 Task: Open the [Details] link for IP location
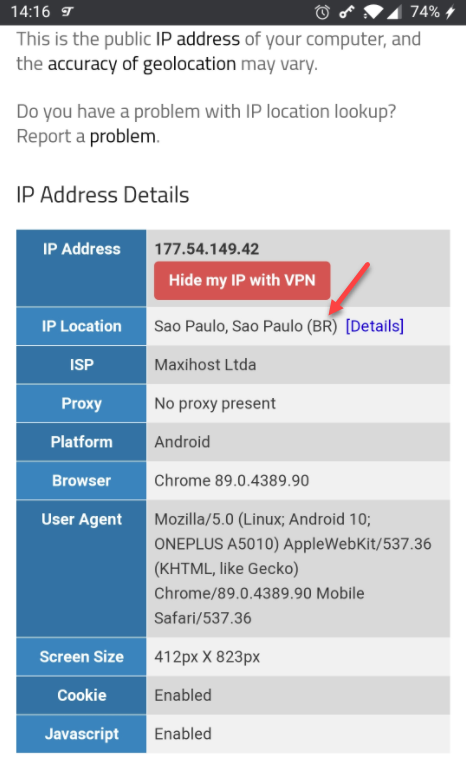(x=375, y=326)
